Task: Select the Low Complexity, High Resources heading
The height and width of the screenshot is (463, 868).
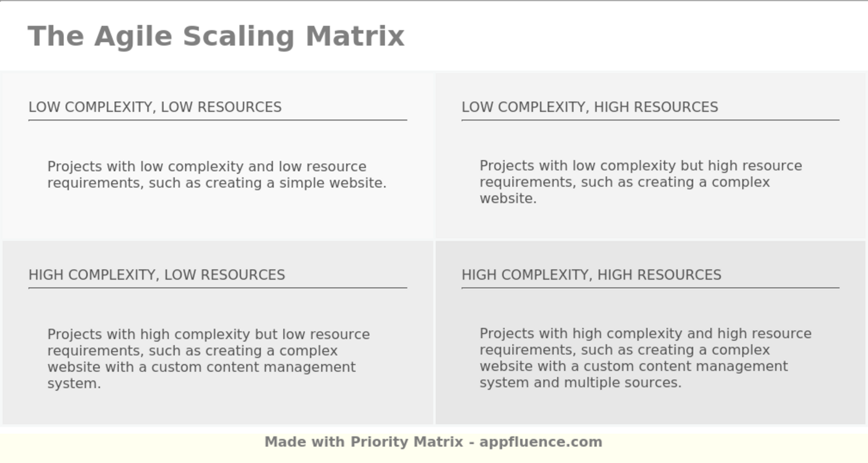Action: [x=590, y=107]
